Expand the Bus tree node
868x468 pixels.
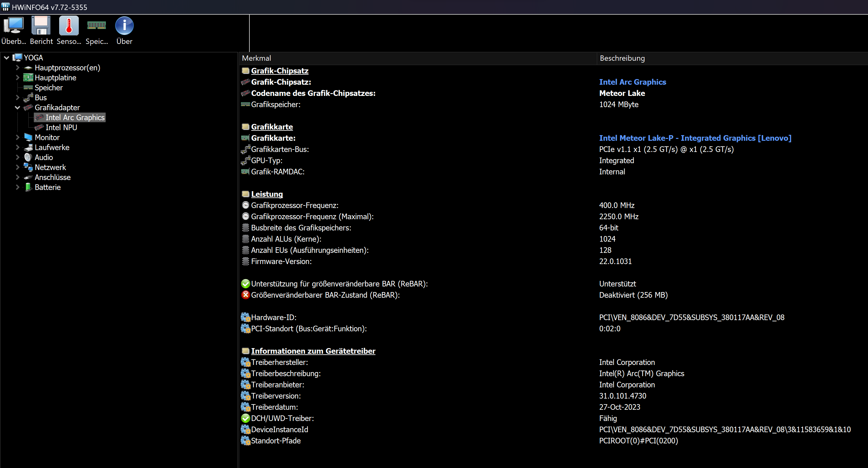tap(17, 97)
